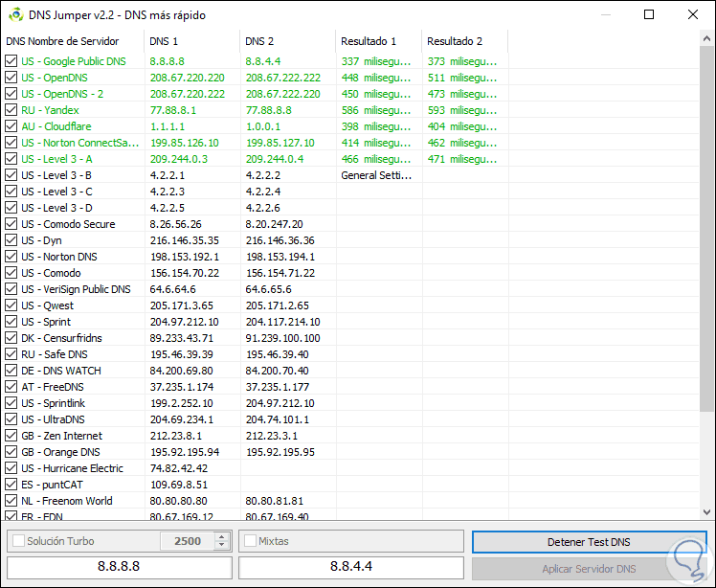This screenshot has height=588, width=716.
Task: Click the scrollbar up arrow of the server list
Action: [x=706, y=39]
